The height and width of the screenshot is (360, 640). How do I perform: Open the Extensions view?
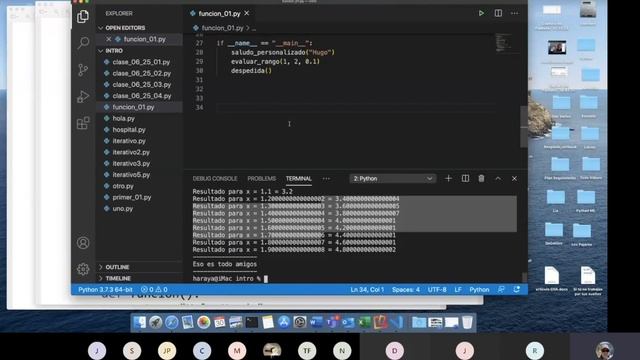[83, 123]
